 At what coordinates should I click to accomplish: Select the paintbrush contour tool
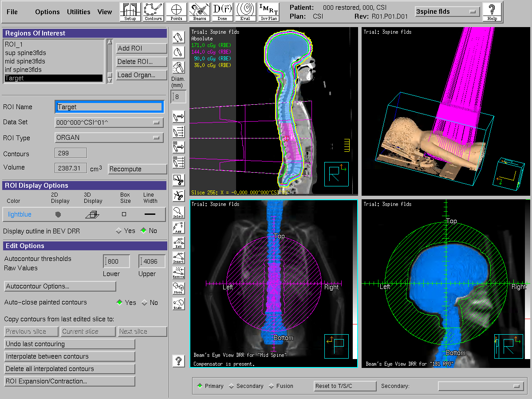[178, 67]
